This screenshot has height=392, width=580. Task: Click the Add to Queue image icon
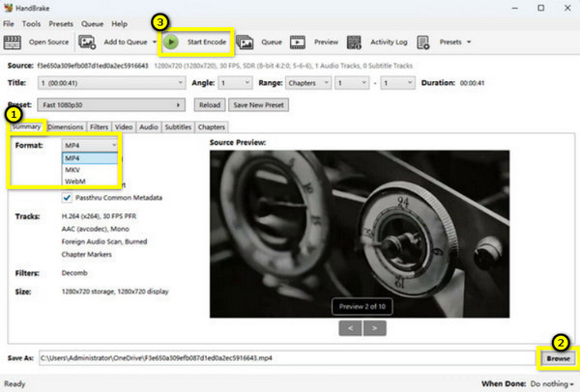87,42
